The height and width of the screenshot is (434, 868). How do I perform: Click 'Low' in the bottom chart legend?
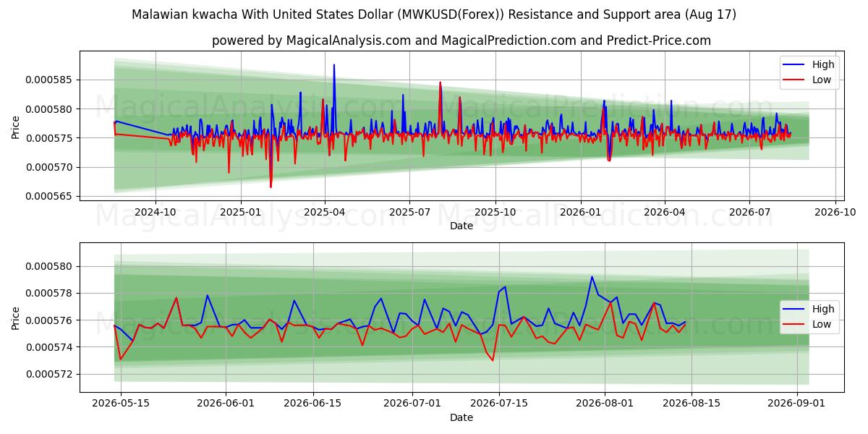point(822,324)
